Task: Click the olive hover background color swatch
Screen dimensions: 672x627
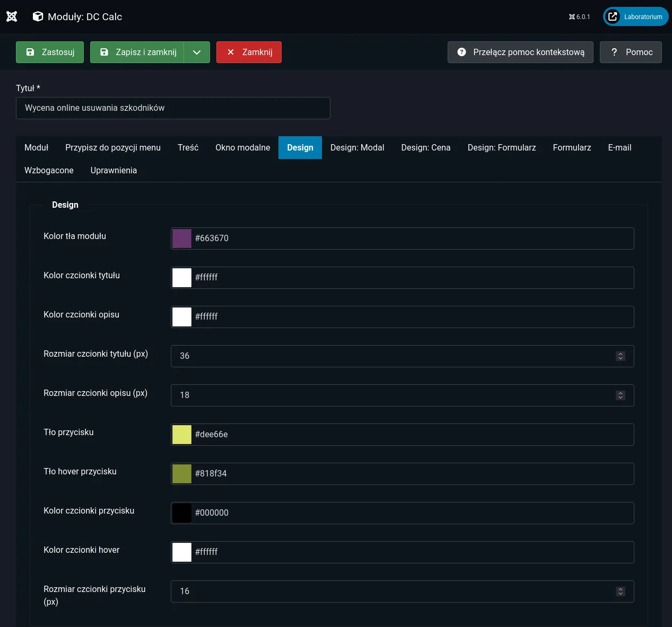Action: [182, 474]
